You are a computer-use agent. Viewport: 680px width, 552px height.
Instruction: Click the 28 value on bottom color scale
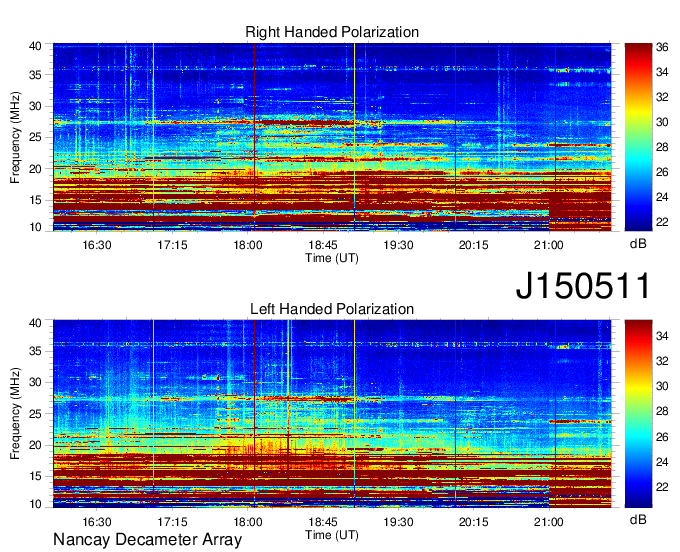662,411
